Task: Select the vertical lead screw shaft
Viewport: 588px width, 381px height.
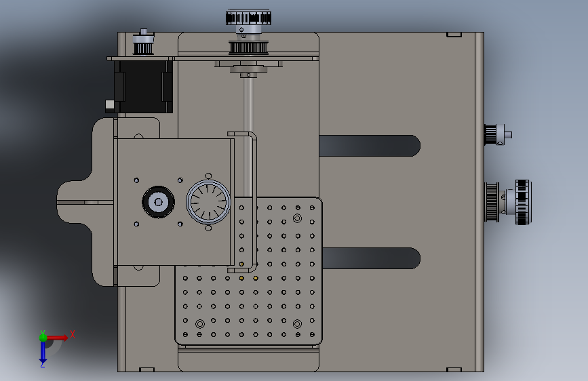Action: [248, 137]
